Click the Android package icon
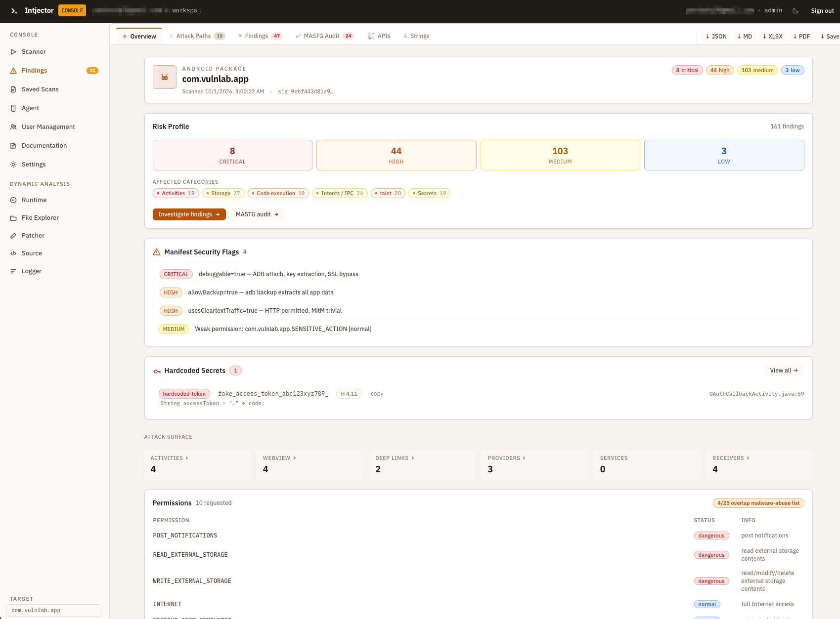Screen dimensions: 840x619 [x=165, y=77]
